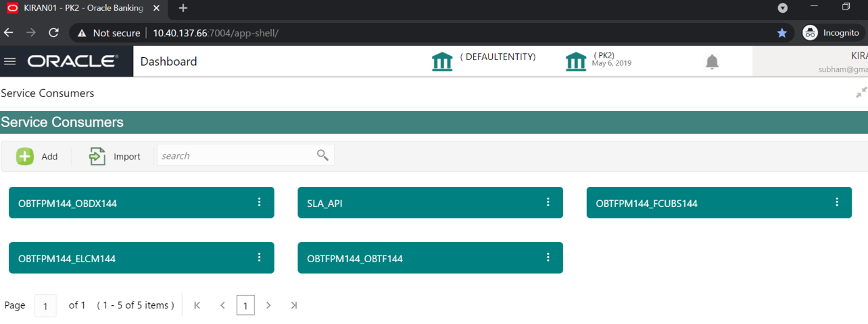Viewport: 868px width, 324px height.
Task: Open the tab search dropdown
Action: pos(783,8)
